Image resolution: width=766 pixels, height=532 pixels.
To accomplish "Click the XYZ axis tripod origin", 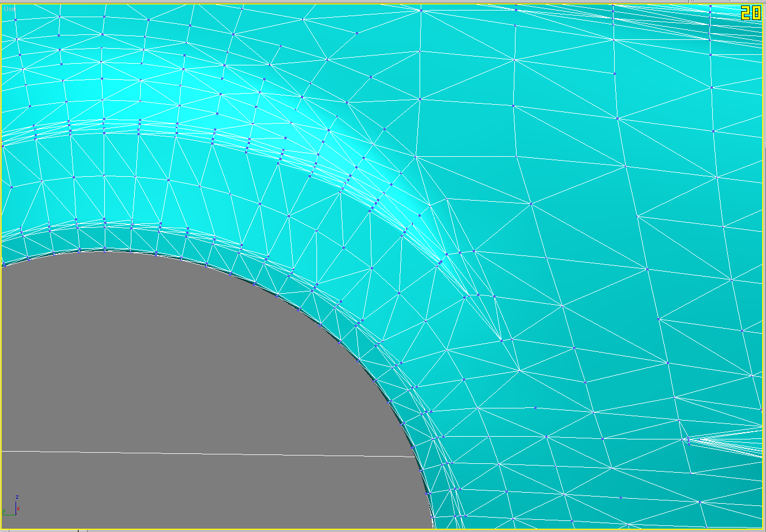I will (x=16, y=514).
